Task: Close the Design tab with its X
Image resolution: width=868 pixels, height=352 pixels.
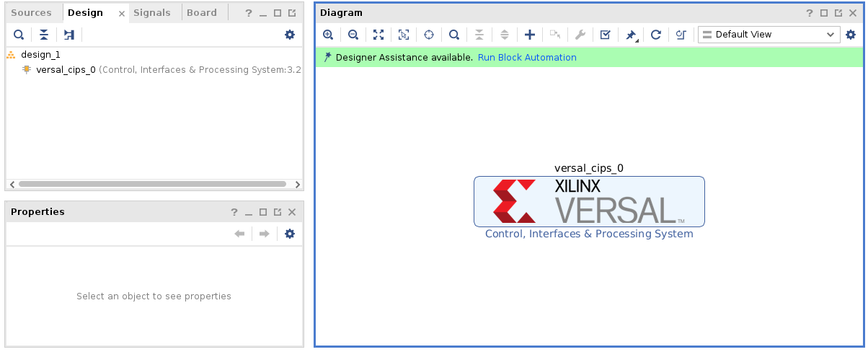Action: (122, 14)
